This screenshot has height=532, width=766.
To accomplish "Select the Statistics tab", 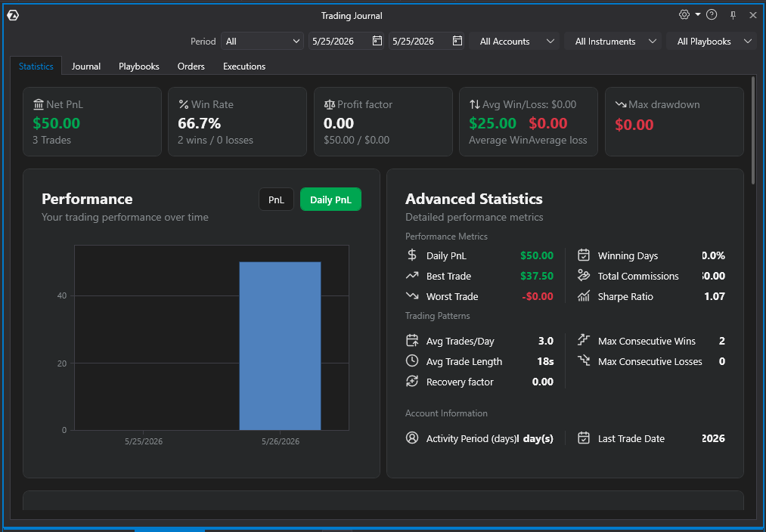I will pyautogui.click(x=36, y=66).
